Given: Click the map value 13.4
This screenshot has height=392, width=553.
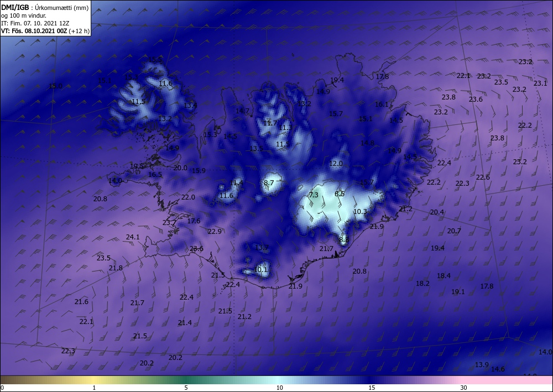Looking at the screenshot, I should [x=190, y=105].
